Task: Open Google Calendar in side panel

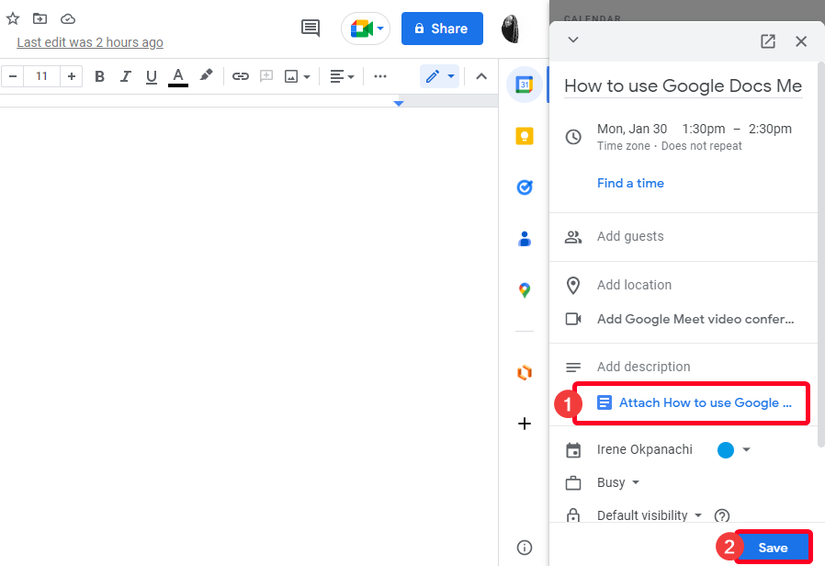Action: click(524, 85)
